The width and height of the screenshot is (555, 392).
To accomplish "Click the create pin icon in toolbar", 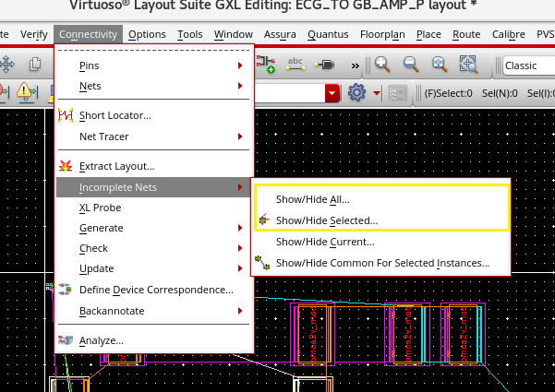I will pos(324,65).
